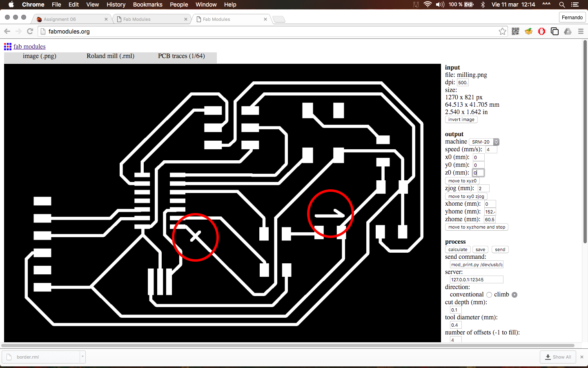588x368 pixels.
Task: Open the PCB traces (1/64) process menu
Action: 181,56
